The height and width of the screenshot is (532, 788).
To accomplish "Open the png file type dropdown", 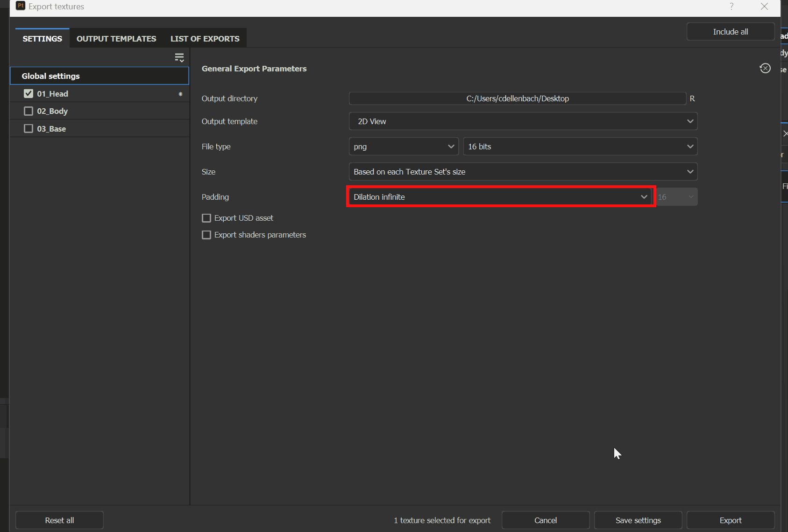I will 404,146.
